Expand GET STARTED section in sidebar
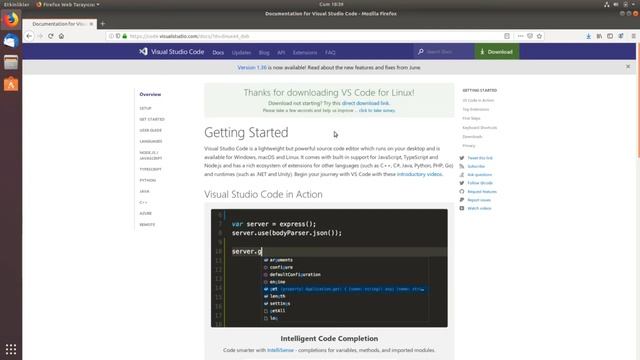Viewport: 640px width, 360px height. point(152,120)
